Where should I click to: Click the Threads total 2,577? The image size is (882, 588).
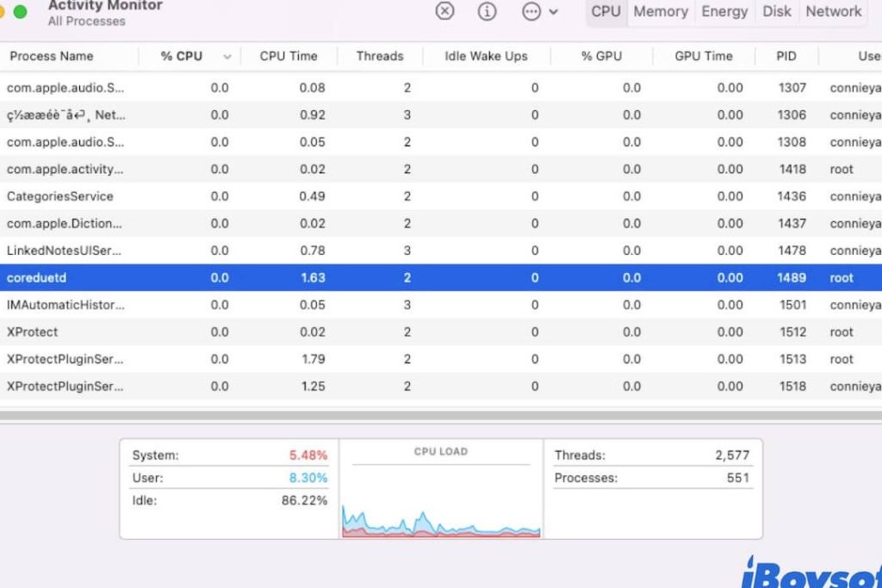point(732,455)
